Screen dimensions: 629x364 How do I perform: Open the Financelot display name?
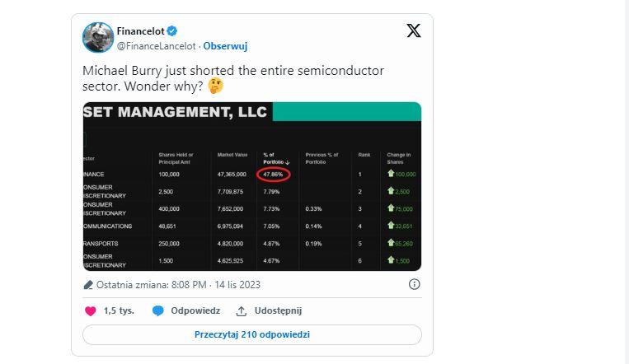pyautogui.click(x=140, y=30)
